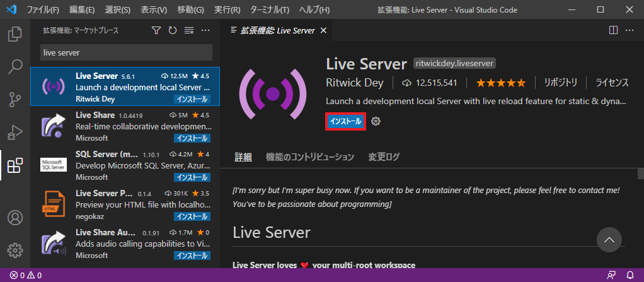Open the extensions view more actions menu
This screenshot has height=282, width=644.
click(x=205, y=30)
